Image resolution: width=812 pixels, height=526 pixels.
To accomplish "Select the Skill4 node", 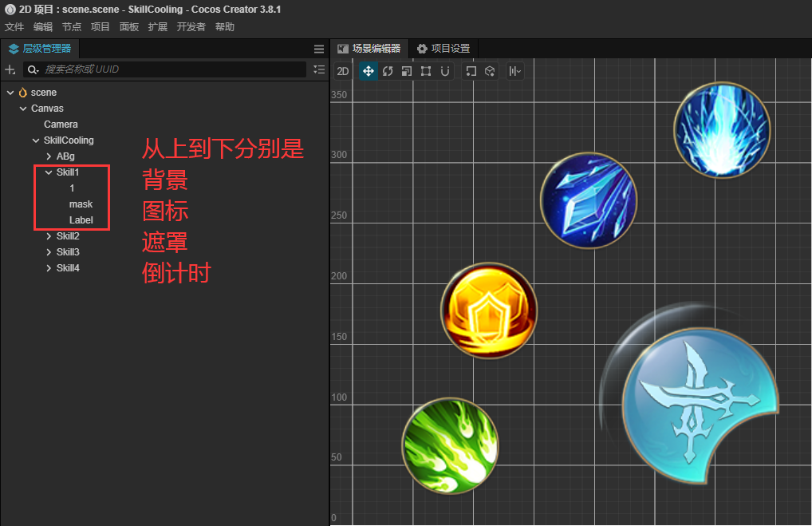I will [x=68, y=268].
